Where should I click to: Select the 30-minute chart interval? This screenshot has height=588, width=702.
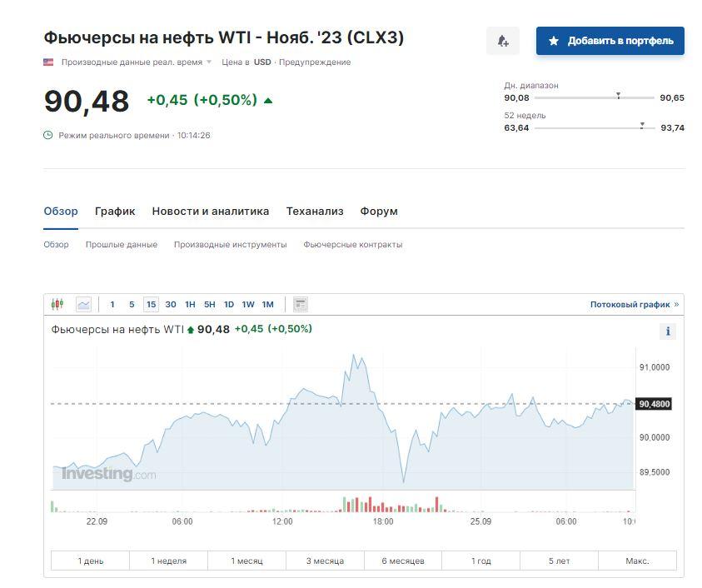tap(171, 305)
